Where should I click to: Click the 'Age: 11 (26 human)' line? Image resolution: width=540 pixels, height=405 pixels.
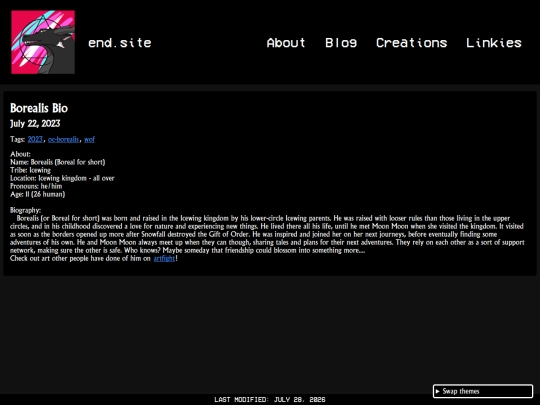pos(38,194)
